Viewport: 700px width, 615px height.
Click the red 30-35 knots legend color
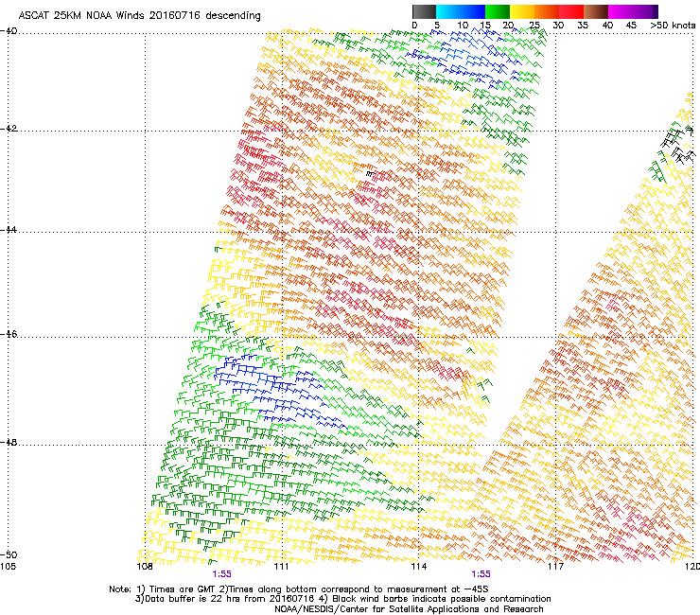click(571, 11)
